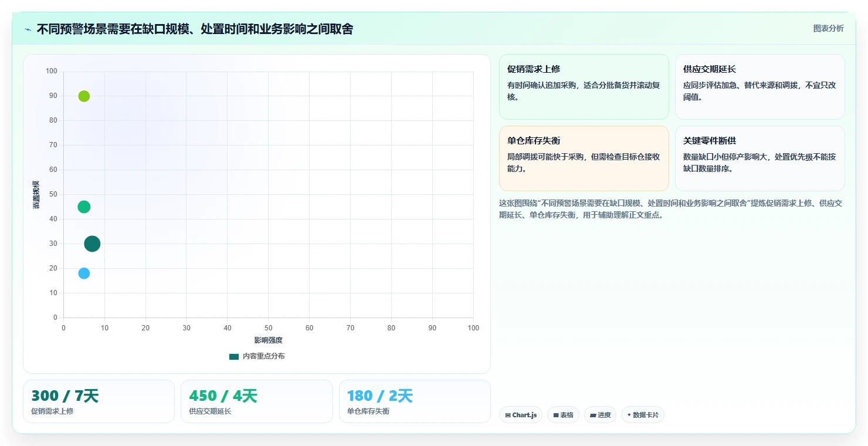Click the lightning icon beside the title
Viewport: 868px width, 446px height.
pyautogui.click(x=28, y=29)
